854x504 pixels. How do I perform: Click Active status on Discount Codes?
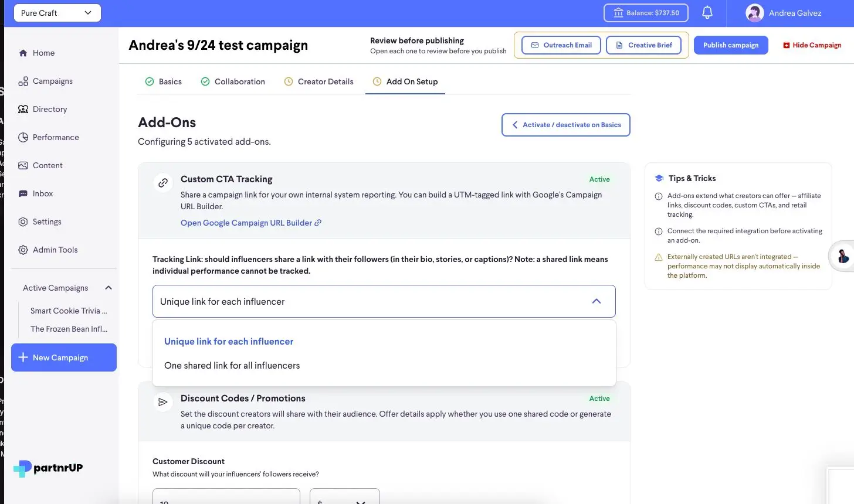pyautogui.click(x=599, y=399)
